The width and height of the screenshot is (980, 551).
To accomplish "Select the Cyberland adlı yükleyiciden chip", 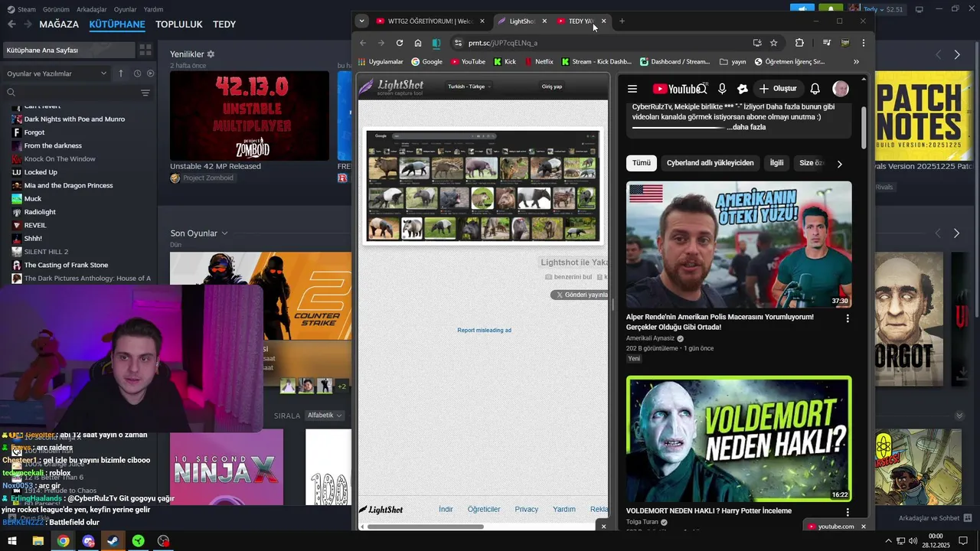I will pyautogui.click(x=710, y=163).
